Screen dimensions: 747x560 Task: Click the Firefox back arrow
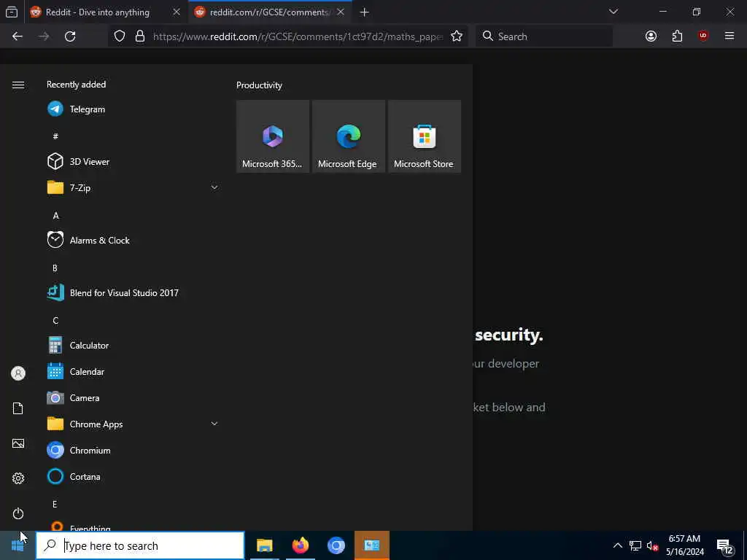pos(18,36)
